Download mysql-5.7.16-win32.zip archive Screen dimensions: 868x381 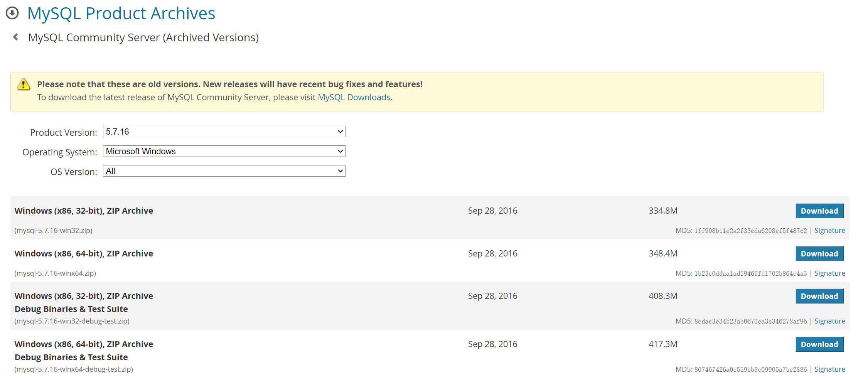point(819,211)
